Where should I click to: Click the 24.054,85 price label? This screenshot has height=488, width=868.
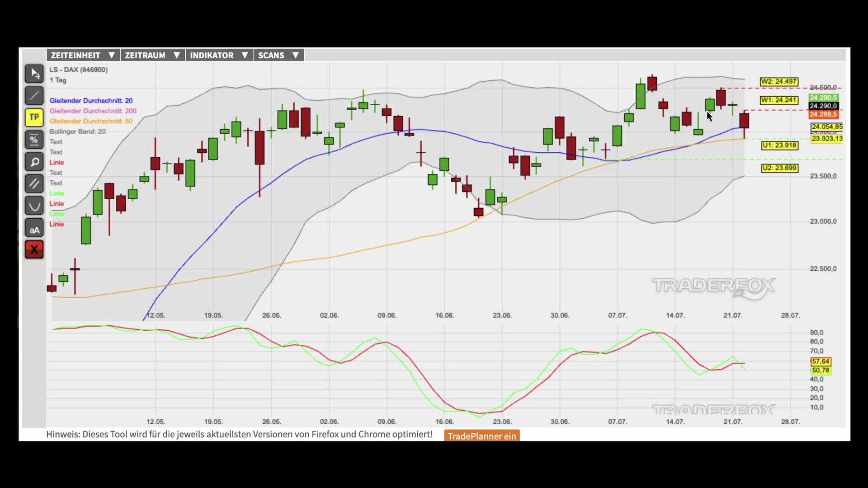827,127
